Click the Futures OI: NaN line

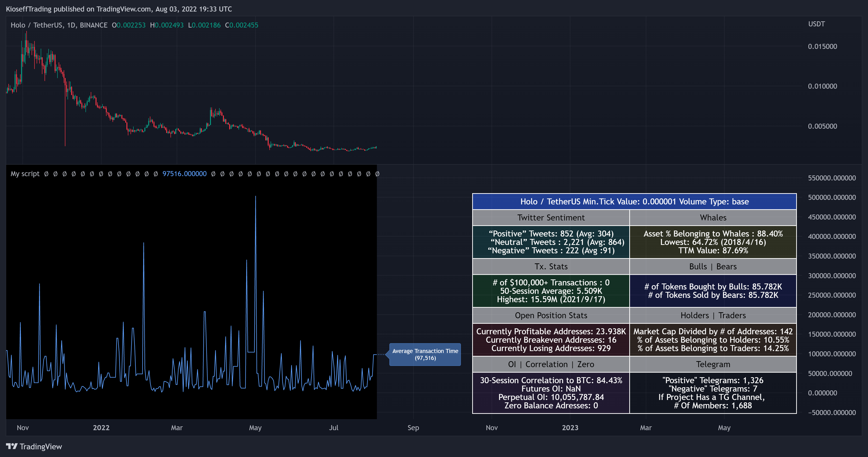click(x=551, y=389)
